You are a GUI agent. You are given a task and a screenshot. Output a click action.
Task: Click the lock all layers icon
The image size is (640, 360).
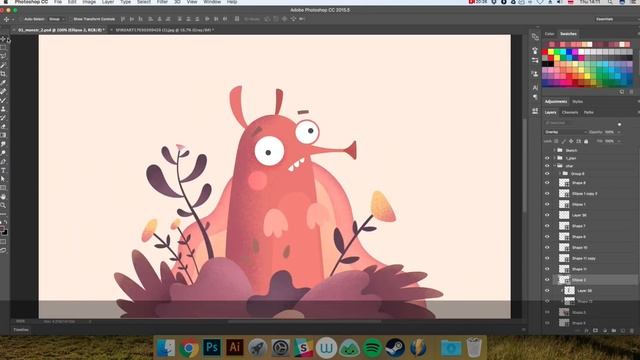[586, 141]
